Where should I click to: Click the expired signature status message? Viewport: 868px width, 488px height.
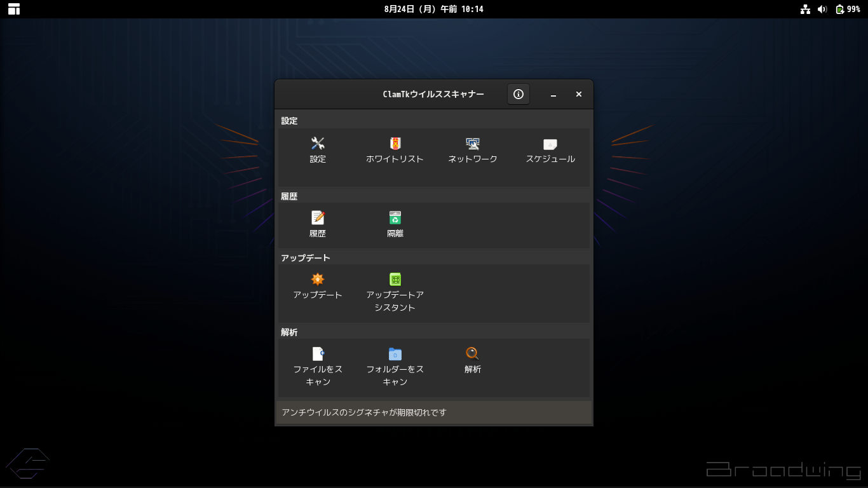click(364, 412)
